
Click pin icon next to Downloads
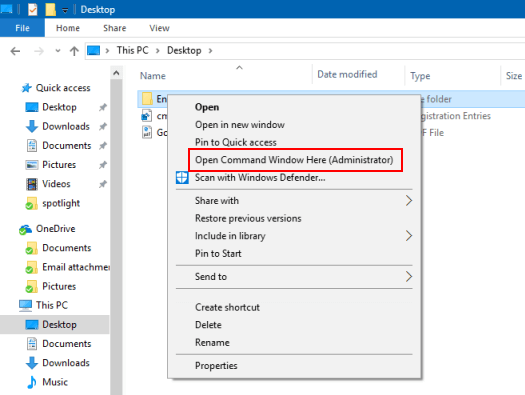point(103,127)
